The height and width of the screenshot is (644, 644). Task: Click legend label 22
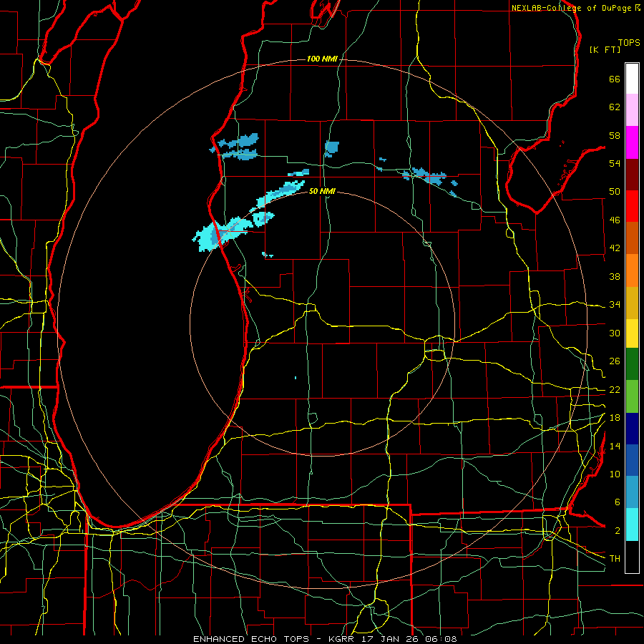[x=615, y=390]
